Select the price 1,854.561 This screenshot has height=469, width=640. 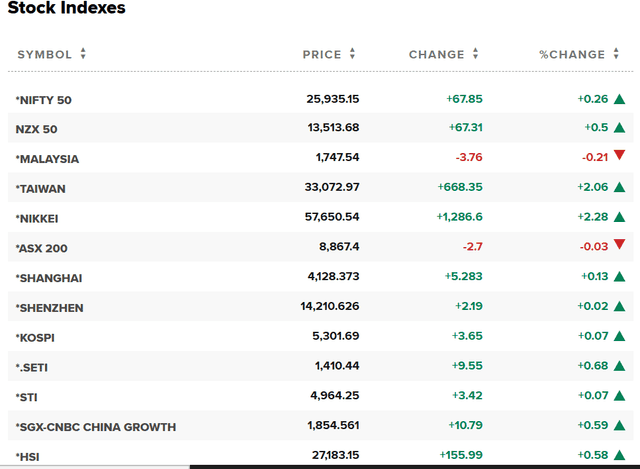pos(333,425)
